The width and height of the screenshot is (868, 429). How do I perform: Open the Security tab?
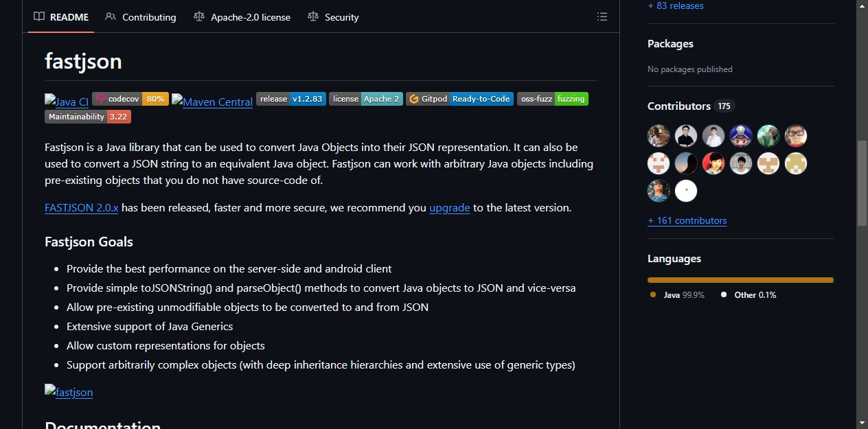333,17
